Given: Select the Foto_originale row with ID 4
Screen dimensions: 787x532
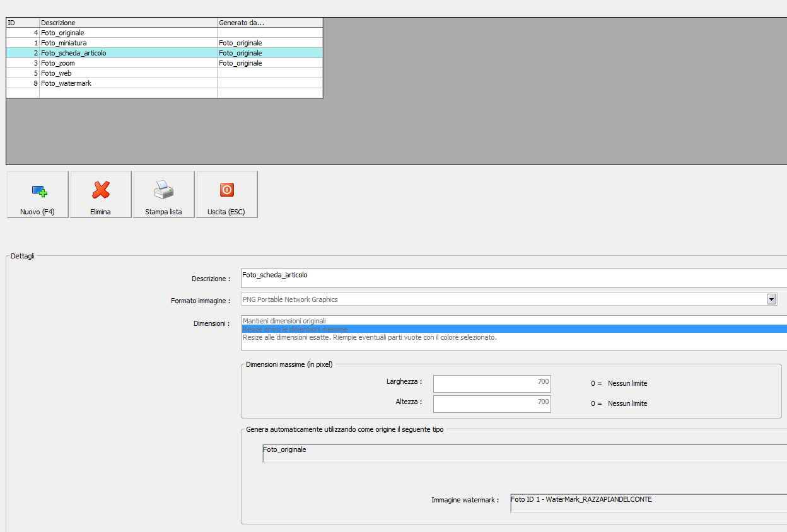Looking at the screenshot, I should click(x=165, y=33).
